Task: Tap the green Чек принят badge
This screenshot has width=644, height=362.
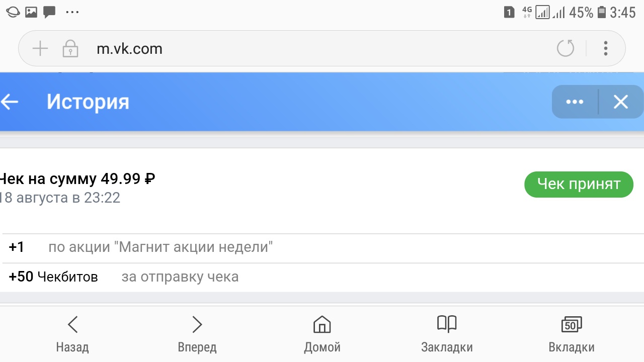Action: (579, 185)
